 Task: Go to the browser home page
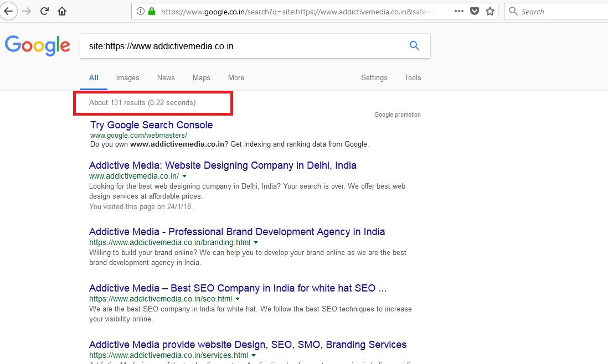(62, 11)
